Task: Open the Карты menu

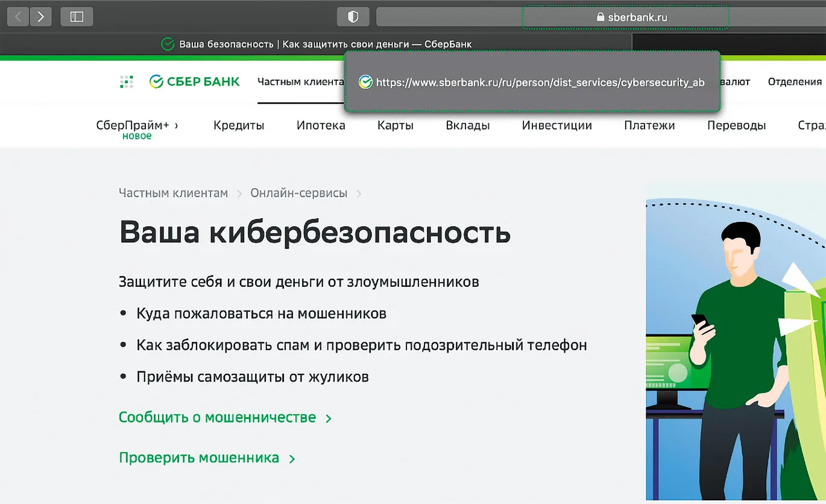Action: (x=396, y=125)
